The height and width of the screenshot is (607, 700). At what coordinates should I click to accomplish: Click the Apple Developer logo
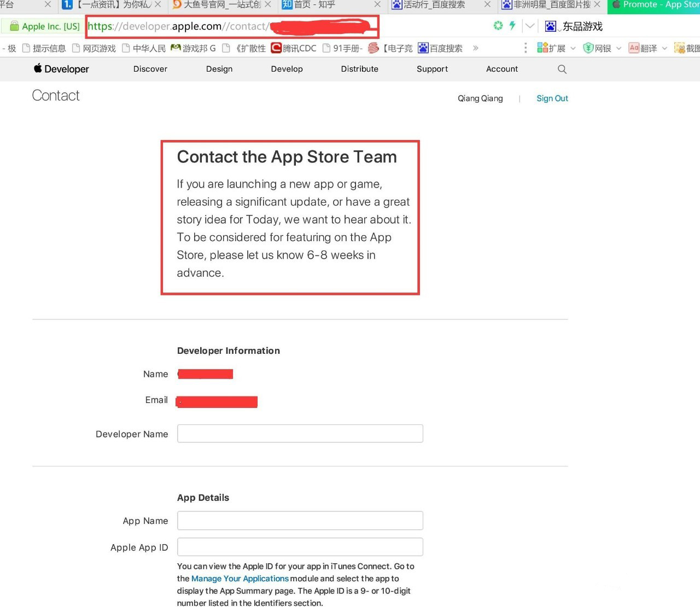click(x=61, y=69)
